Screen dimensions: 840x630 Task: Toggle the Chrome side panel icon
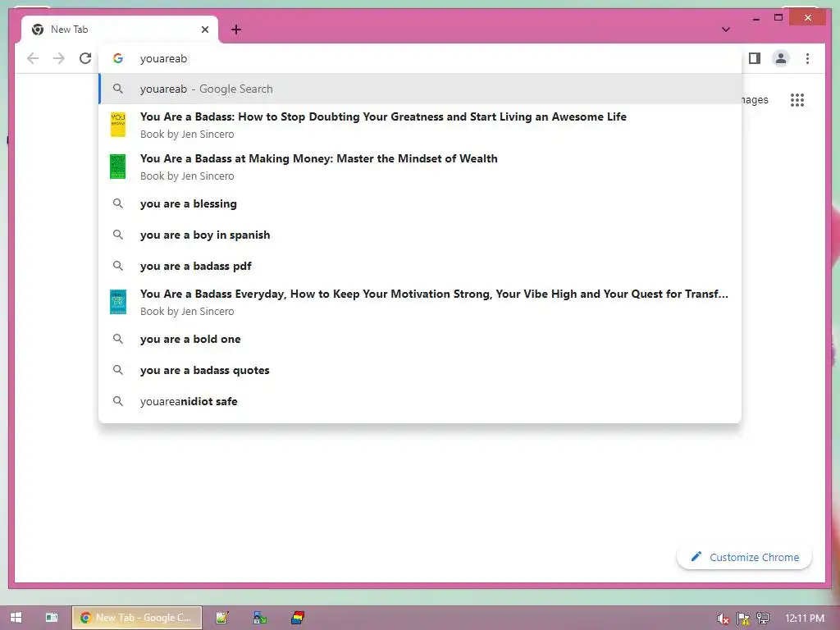[x=755, y=58]
